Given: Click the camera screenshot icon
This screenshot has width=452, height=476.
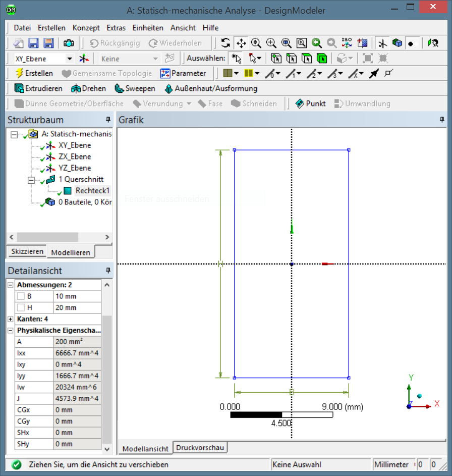Looking at the screenshot, I should [x=68, y=43].
